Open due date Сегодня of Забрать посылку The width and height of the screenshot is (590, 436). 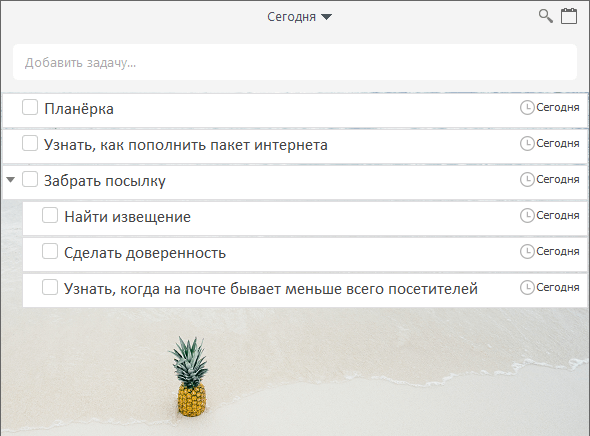(x=558, y=180)
